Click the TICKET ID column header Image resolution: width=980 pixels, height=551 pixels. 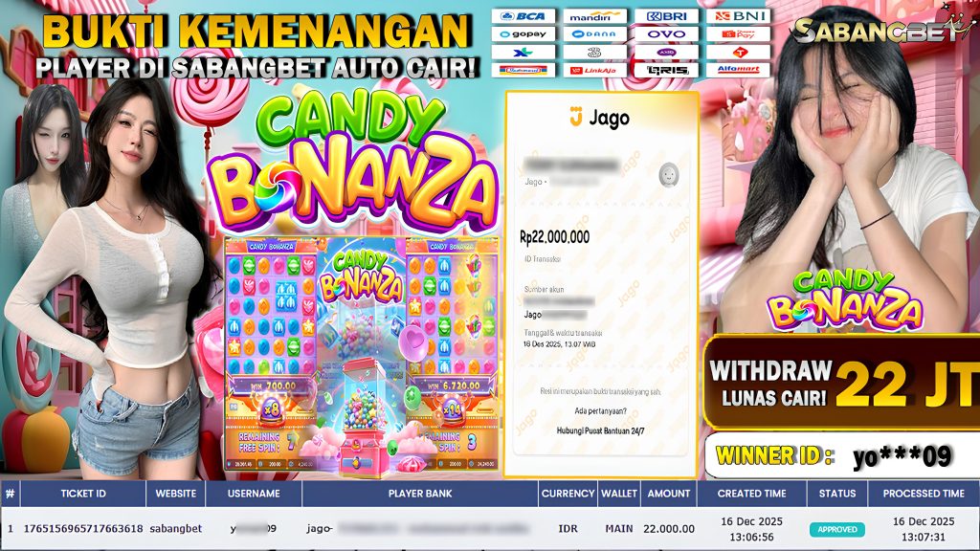click(x=83, y=494)
